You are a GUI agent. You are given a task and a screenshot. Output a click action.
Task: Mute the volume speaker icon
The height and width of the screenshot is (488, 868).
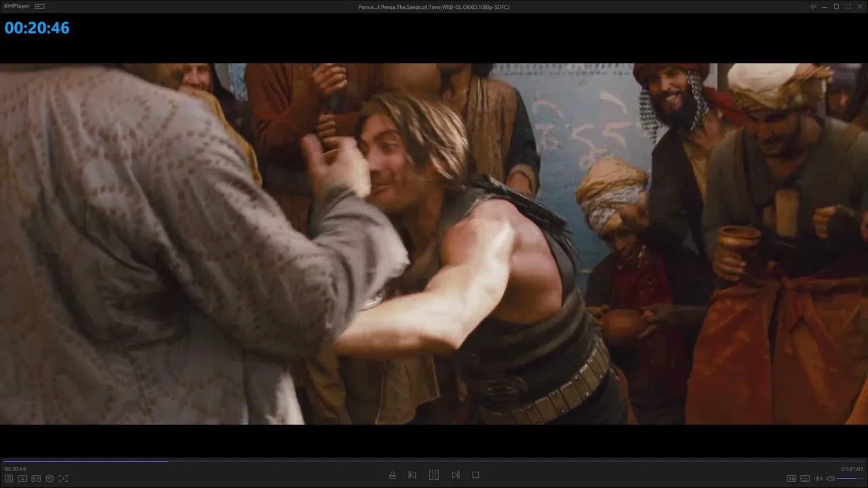click(830, 479)
